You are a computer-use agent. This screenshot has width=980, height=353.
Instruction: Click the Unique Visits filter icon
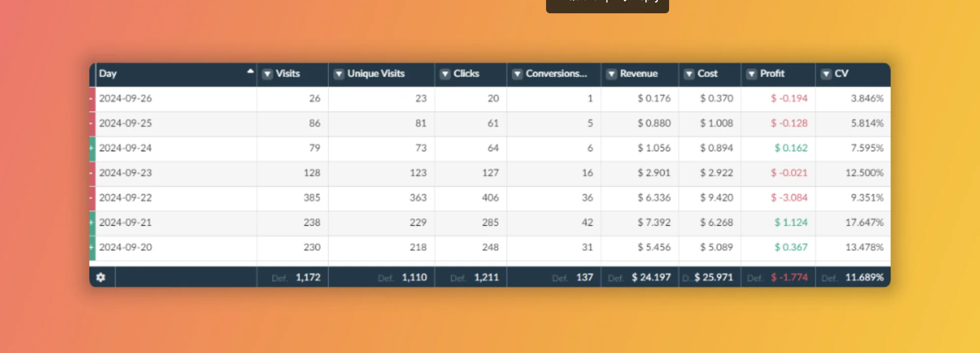(338, 74)
